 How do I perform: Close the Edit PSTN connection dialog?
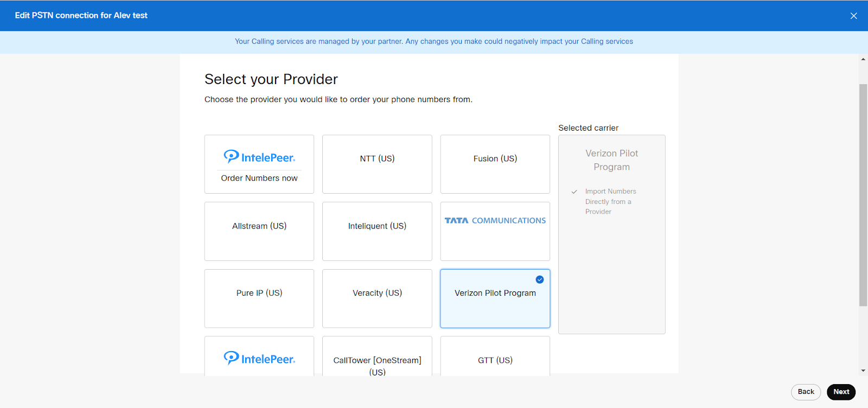(853, 16)
